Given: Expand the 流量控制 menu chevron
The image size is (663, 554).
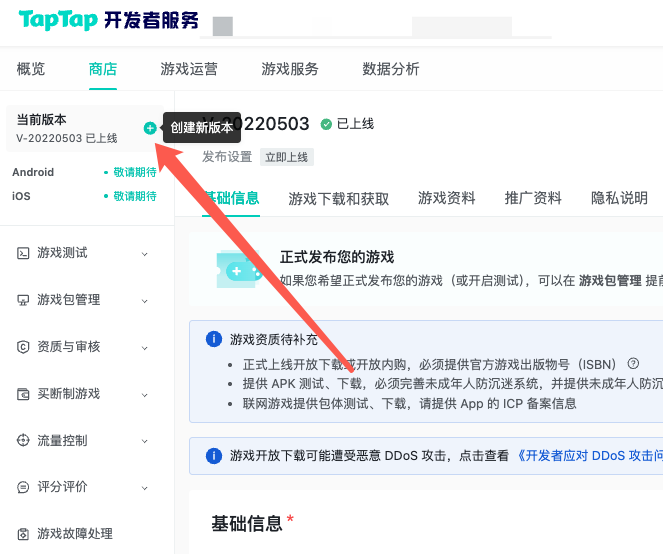Looking at the screenshot, I should coord(145,441).
